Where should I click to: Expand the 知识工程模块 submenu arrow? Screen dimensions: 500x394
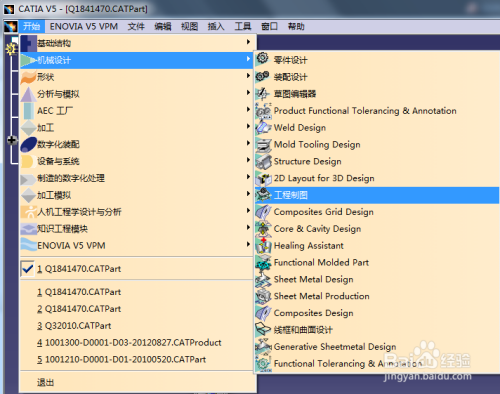click(x=248, y=227)
